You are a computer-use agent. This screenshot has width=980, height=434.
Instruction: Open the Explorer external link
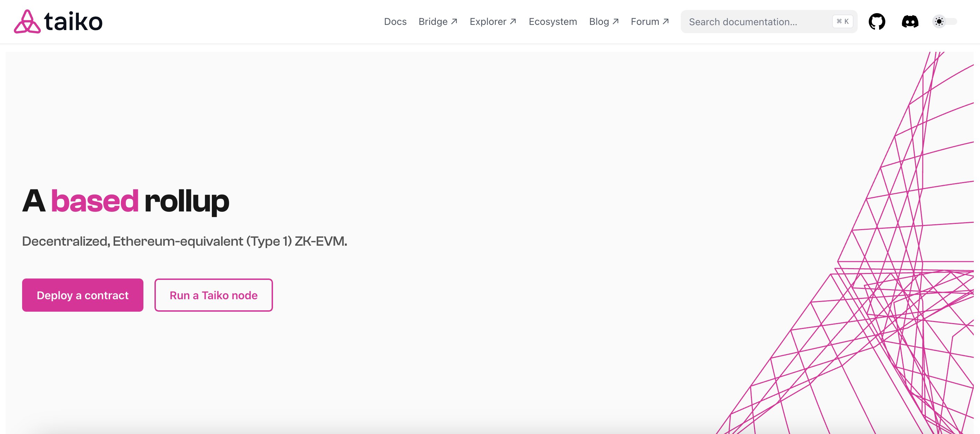point(493,22)
